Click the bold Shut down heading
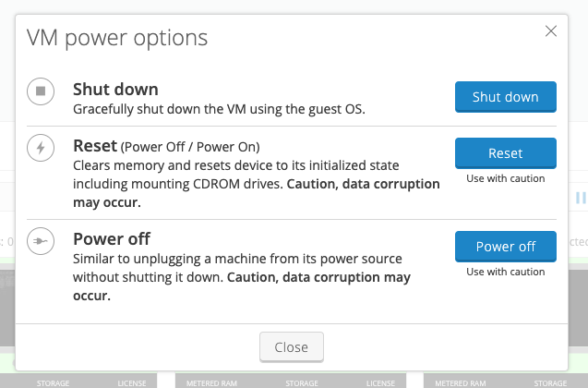Screen dimensions: 588x388 115,90
